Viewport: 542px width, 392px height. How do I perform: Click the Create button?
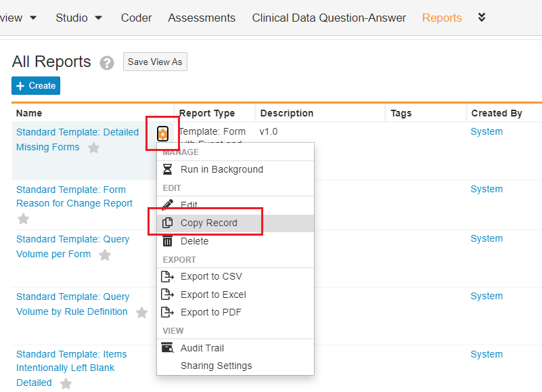[36, 85]
